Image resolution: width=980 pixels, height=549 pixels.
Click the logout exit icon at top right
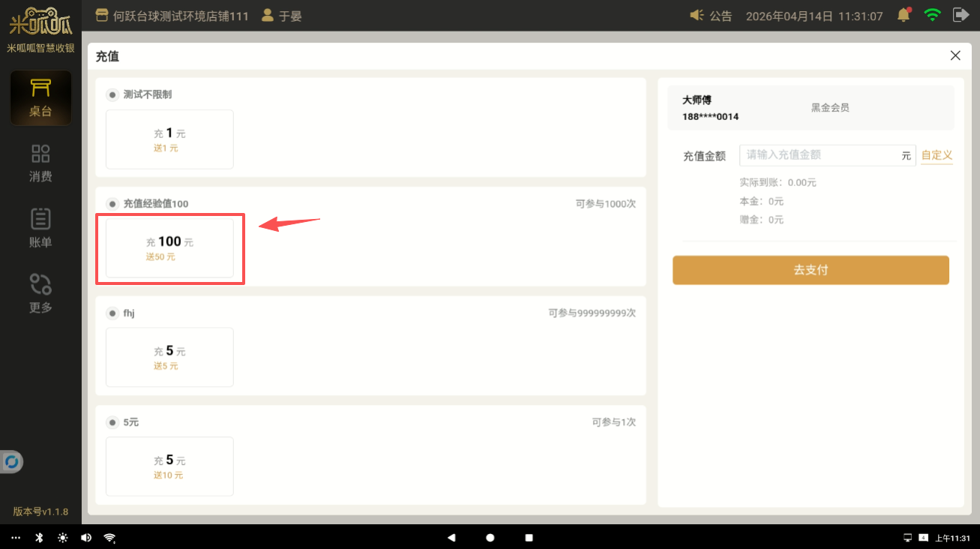961,15
